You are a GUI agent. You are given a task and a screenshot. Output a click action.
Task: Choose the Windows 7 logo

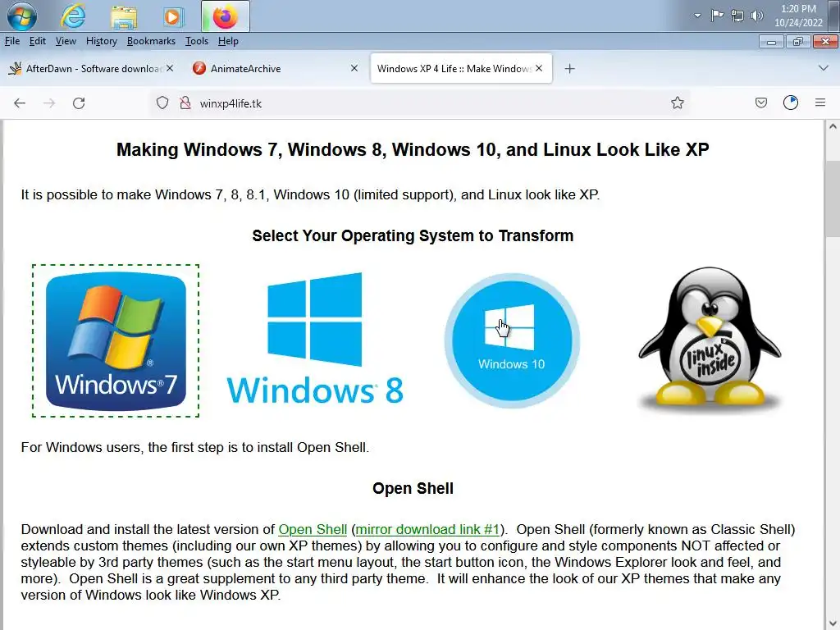tap(116, 340)
